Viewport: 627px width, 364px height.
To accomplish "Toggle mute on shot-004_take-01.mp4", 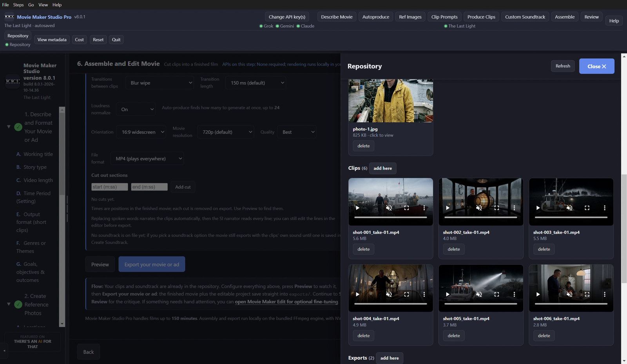I will 389,294.
